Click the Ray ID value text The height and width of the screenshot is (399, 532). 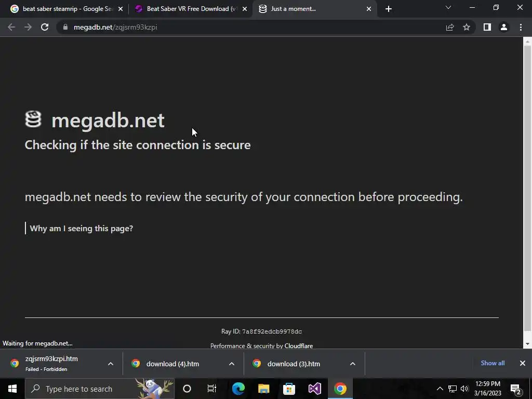272,331
